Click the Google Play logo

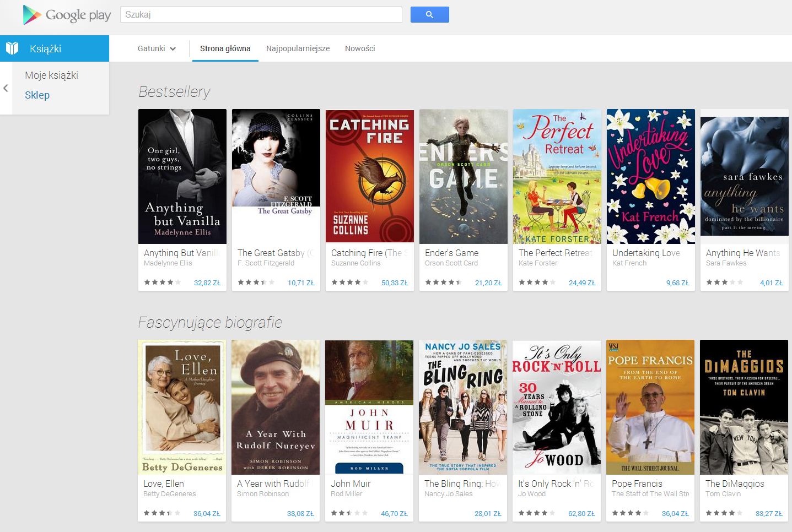[67, 15]
